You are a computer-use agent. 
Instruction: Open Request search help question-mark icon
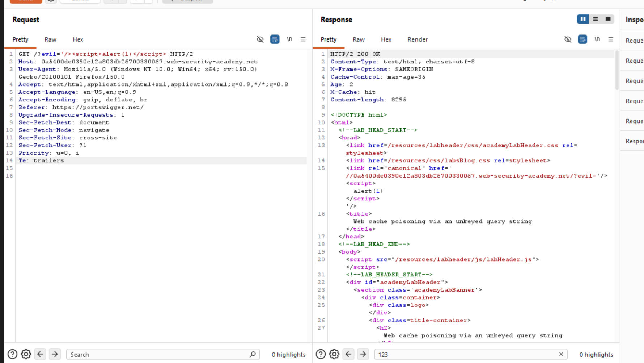(x=12, y=354)
